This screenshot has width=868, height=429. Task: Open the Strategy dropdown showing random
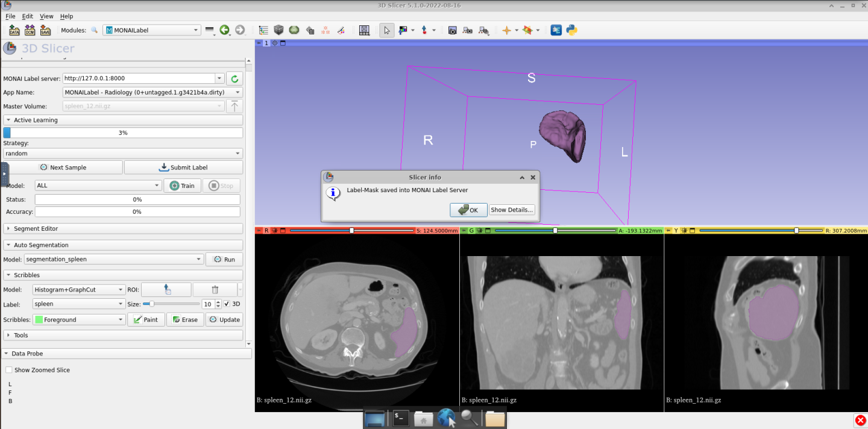tap(122, 154)
